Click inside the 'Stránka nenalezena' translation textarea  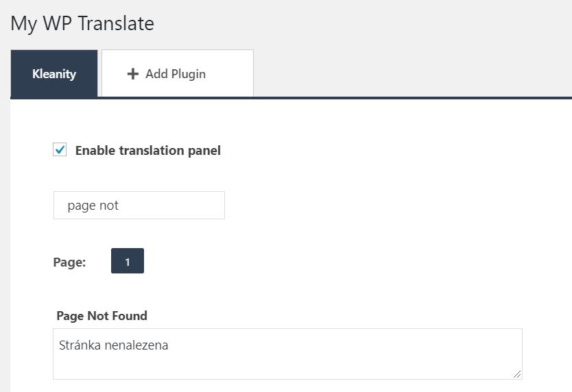point(287,354)
